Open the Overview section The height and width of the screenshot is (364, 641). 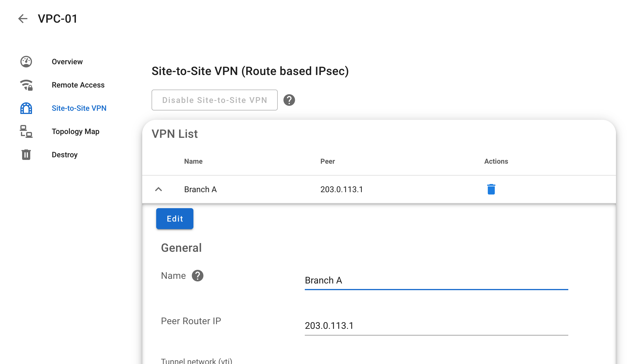[67, 62]
